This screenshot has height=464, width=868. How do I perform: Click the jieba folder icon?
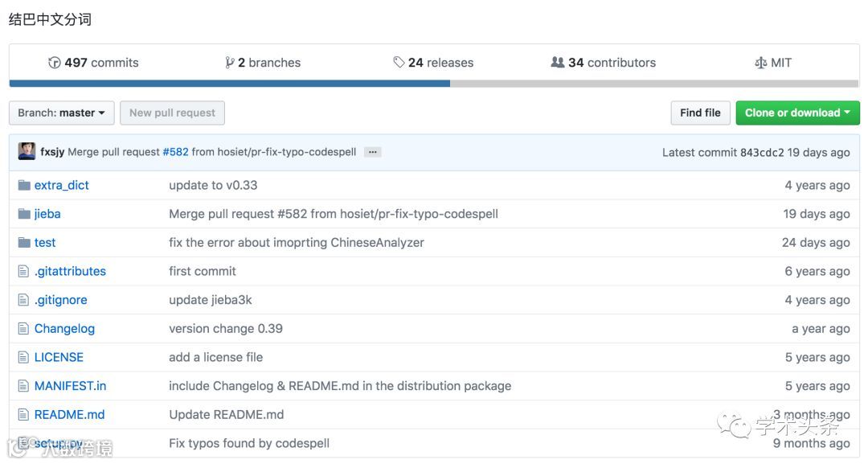24,214
